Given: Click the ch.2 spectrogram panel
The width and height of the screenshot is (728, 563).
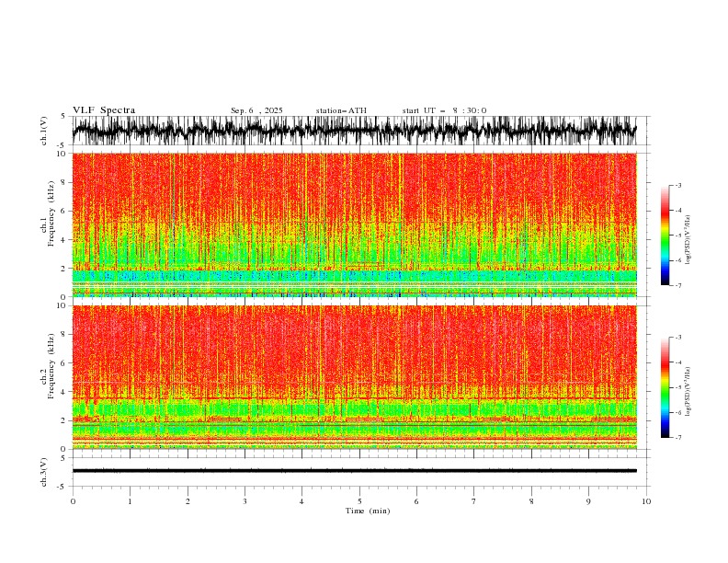Looking at the screenshot, I should point(355,377).
